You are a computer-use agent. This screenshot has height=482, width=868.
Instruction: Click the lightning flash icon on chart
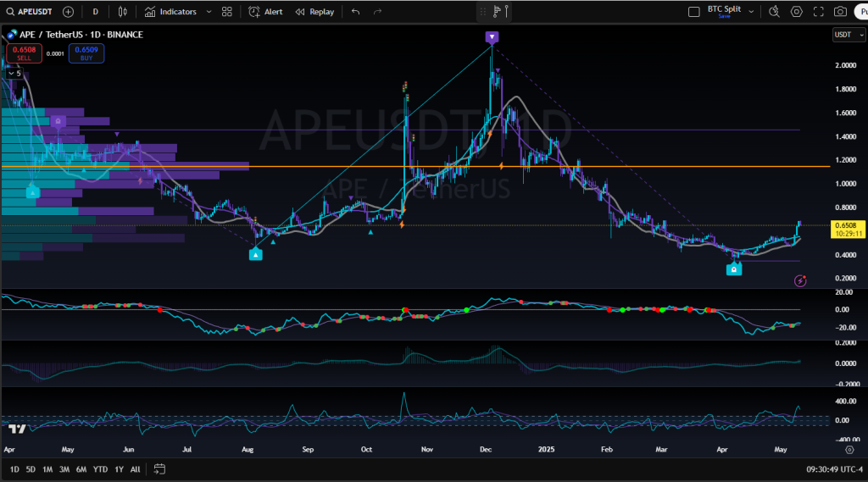coord(800,281)
